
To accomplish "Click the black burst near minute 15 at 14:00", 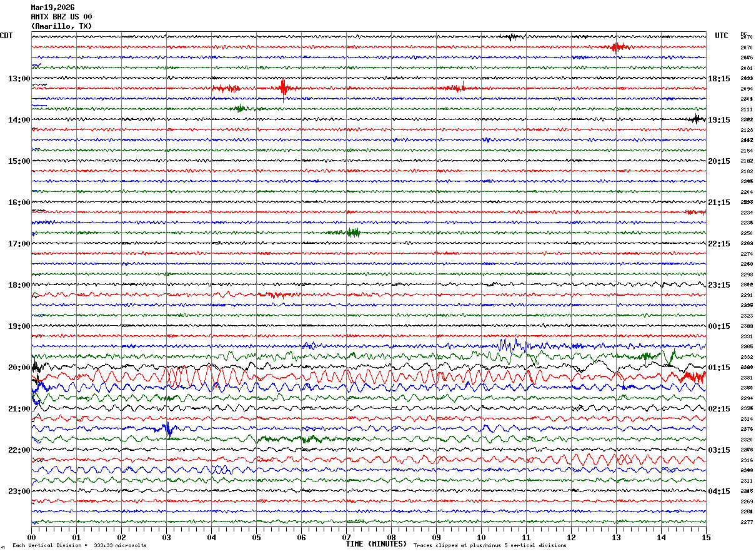I will click(x=697, y=119).
